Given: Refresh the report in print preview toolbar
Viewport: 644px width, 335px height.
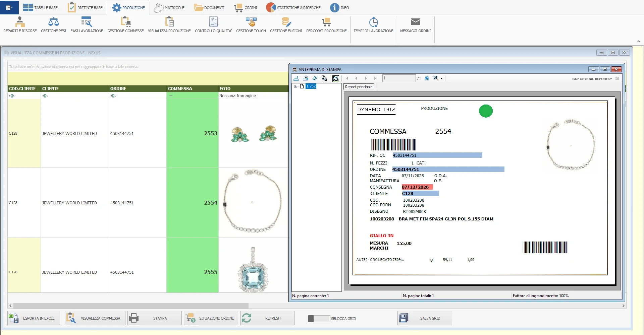Looking at the screenshot, I should tap(315, 78).
